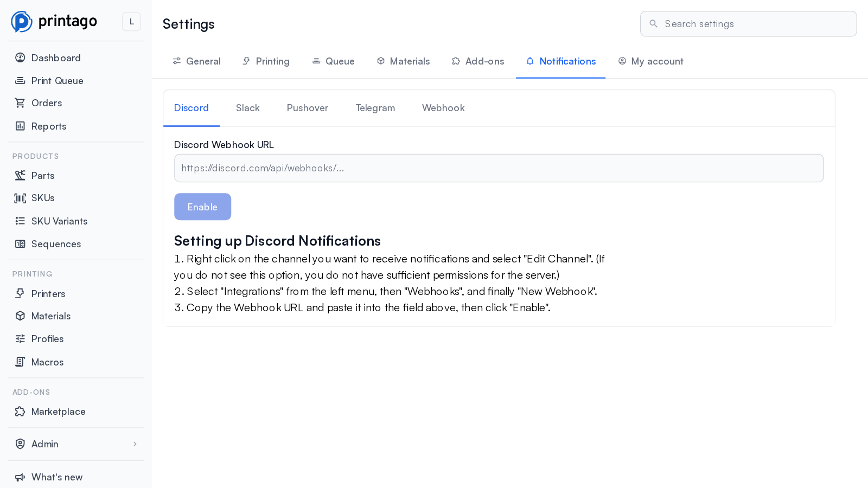Open the Pushover notification tab

[x=308, y=108]
